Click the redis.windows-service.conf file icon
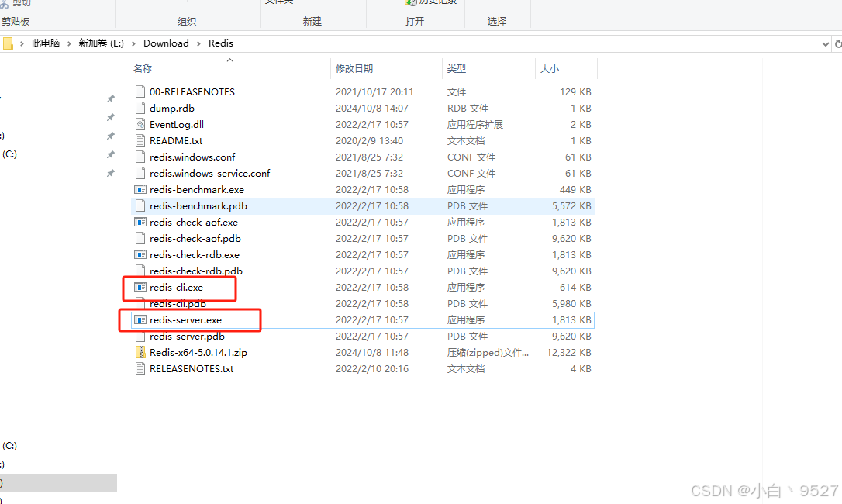Image resolution: width=842 pixels, height=504 pixels. point(140,174)
